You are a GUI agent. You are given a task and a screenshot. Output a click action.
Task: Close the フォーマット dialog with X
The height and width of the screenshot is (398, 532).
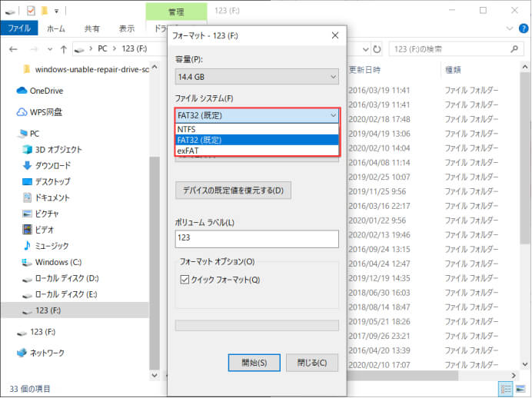pos(335,35)
